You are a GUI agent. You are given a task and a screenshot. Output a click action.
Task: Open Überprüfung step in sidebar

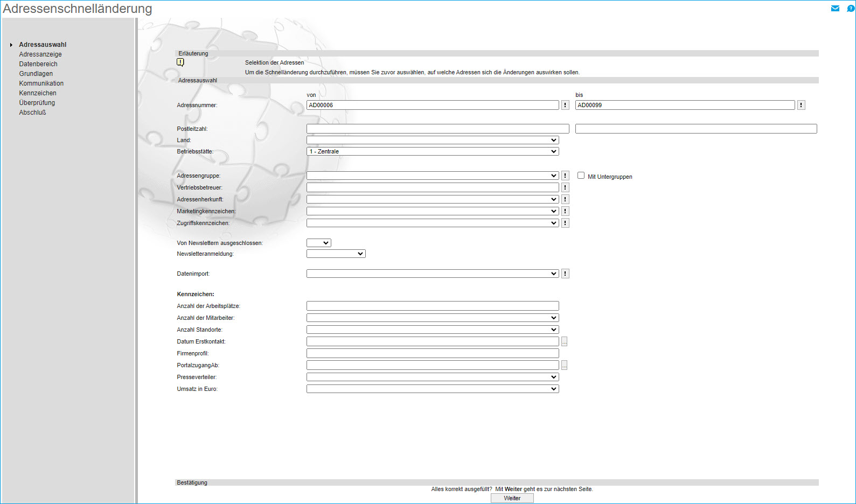(37, 103)
